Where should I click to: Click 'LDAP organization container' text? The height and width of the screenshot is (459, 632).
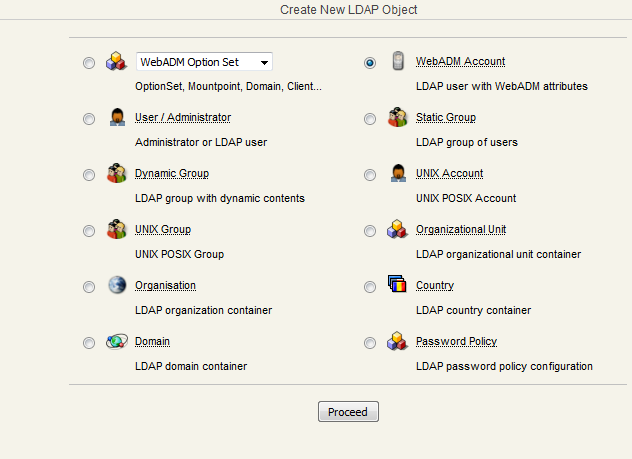point(203,310)
